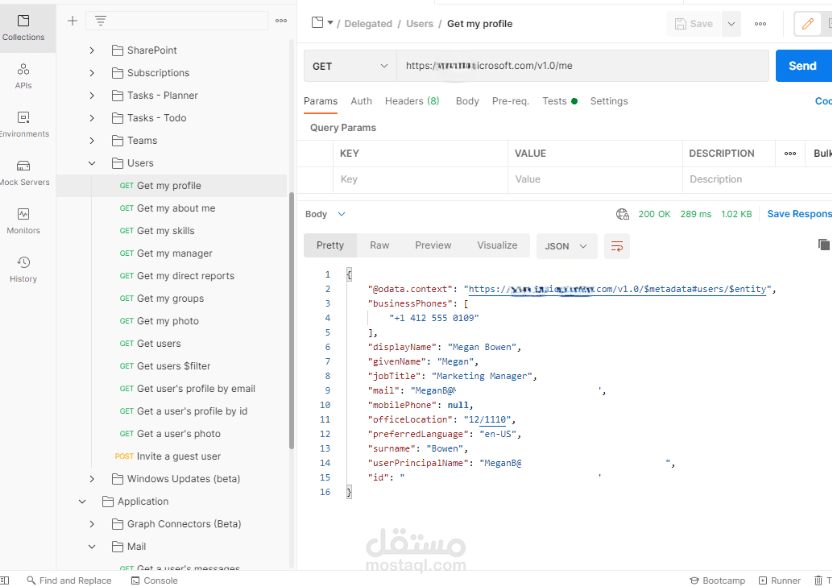Click the Description query param field
This screenshot has width=832, height=586.
(x=757, y=179)
